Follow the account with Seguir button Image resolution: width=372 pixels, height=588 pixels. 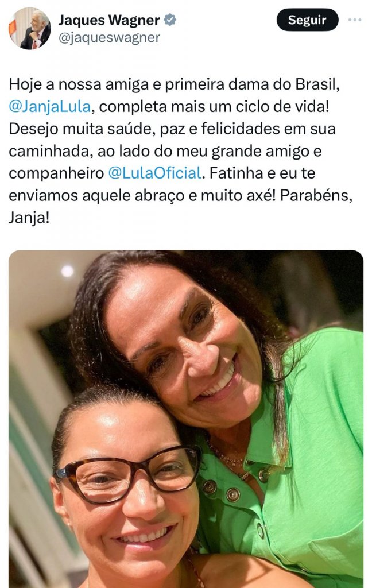(307, 20)
